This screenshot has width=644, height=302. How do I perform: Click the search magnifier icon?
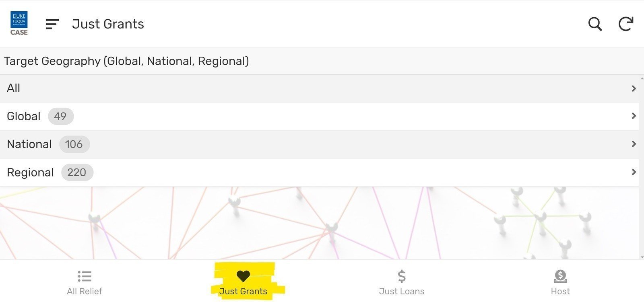pos(595,24)
